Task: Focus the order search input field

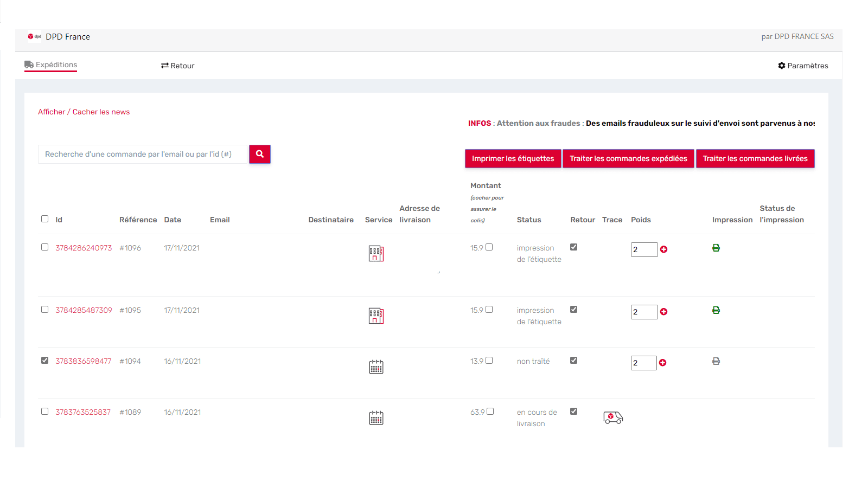Action: (x=142, y=154)
